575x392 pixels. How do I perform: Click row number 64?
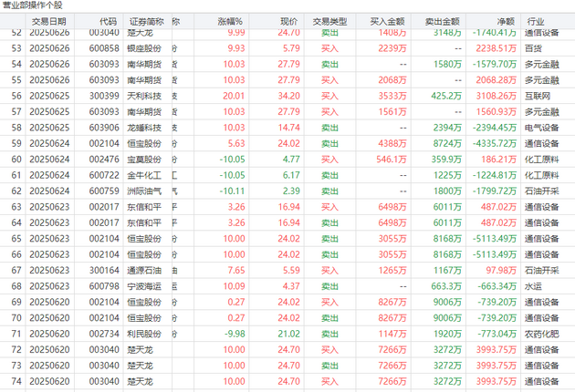click(x=16, y=222)
